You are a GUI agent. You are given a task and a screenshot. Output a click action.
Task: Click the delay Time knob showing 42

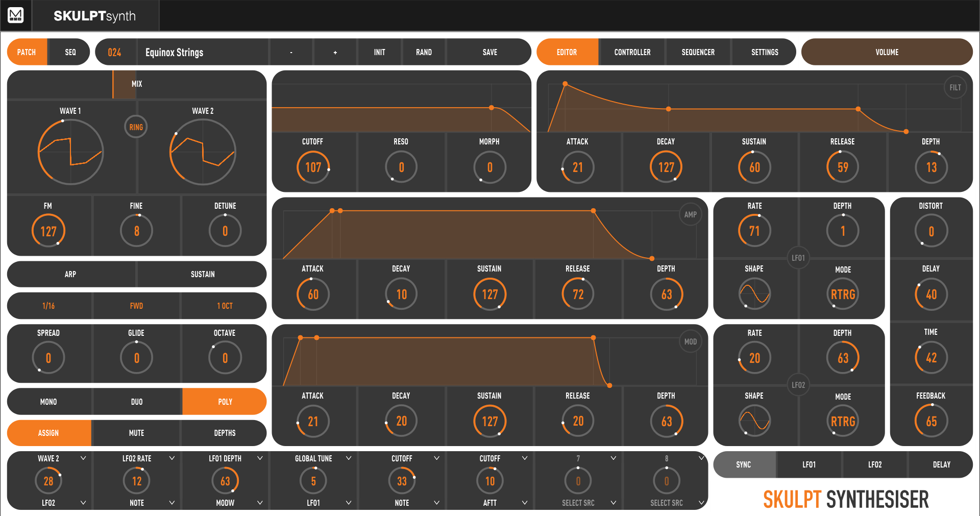click(931, 358)
